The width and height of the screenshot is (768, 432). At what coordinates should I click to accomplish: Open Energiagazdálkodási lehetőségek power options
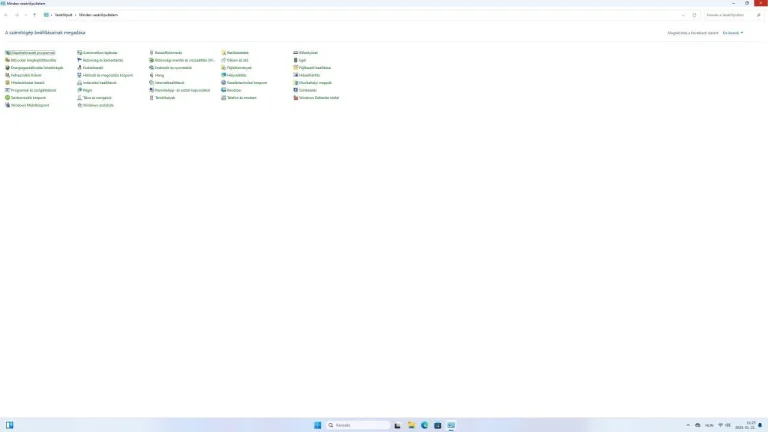pyautogui.click(x=34, y=68)
